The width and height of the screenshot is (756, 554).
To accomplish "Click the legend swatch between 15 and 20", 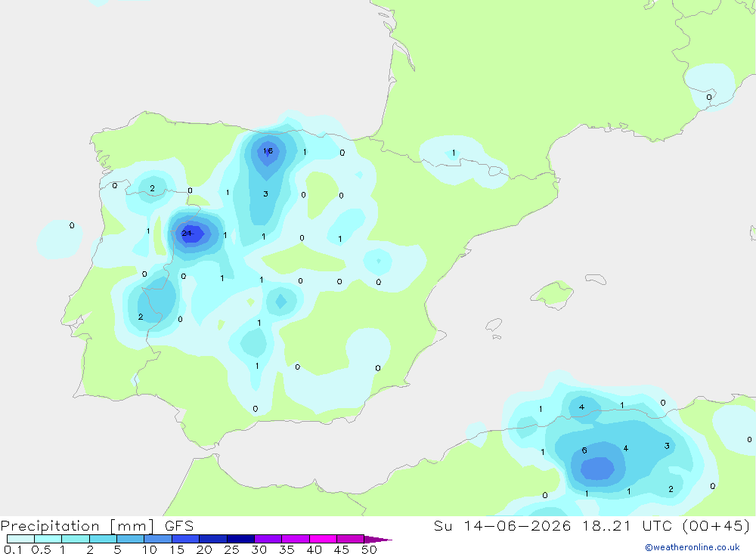I will pyautogui.click(x=186, y=539).
